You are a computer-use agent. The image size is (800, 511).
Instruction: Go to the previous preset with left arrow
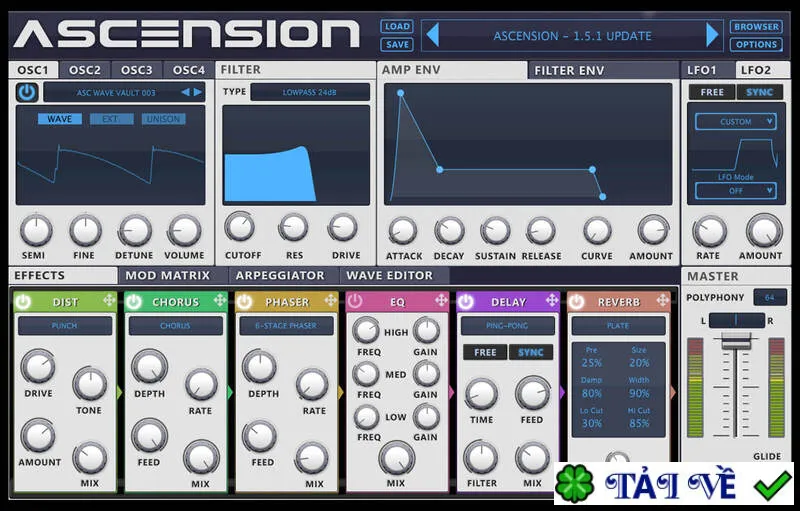click(433, 35)
